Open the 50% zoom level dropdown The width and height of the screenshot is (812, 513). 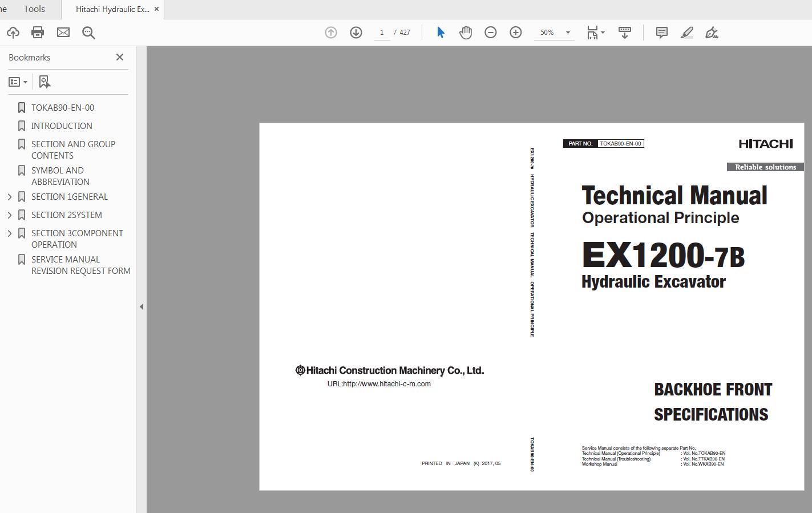(568, 33)
